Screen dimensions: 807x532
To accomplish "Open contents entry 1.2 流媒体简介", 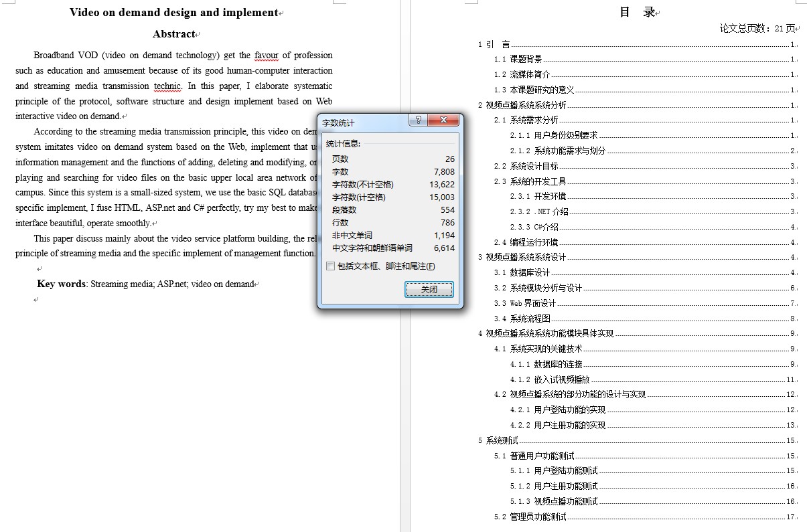I will [x=645, y=74].
